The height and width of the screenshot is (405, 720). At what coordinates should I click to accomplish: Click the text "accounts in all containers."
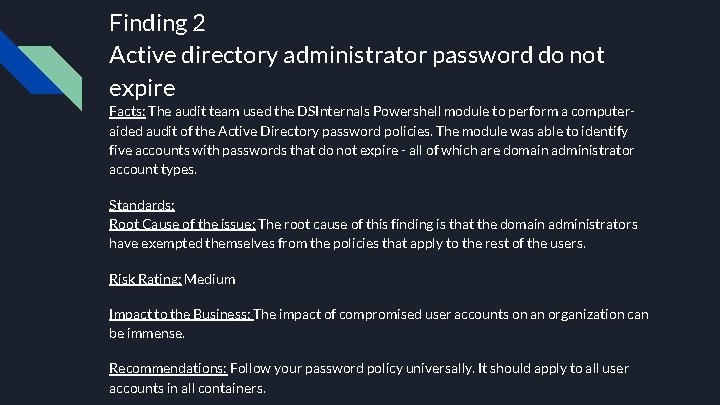tap(187, 388)
